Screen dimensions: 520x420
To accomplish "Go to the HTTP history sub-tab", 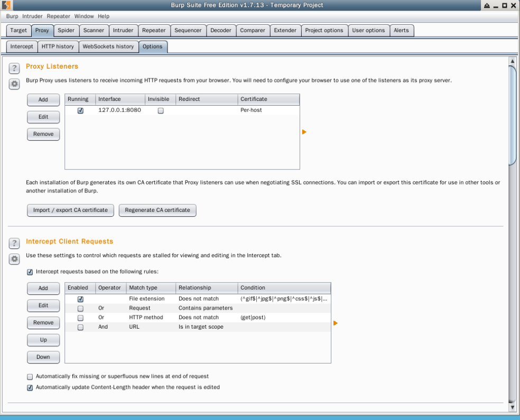I will pyautogui.click(x=58, y=46).
